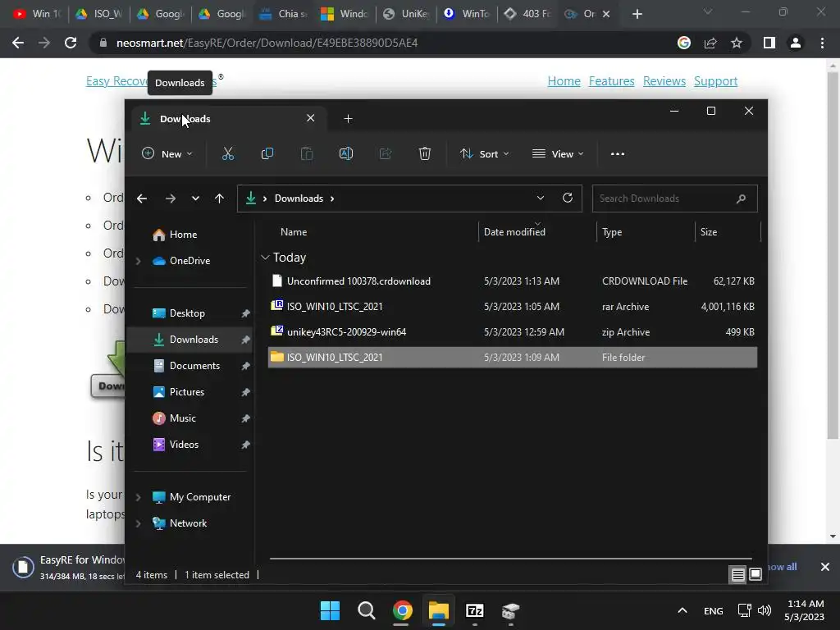Viewport: 840px width, 630px height.
Task: Close the Chrome downloads bar
Action: 825,567
